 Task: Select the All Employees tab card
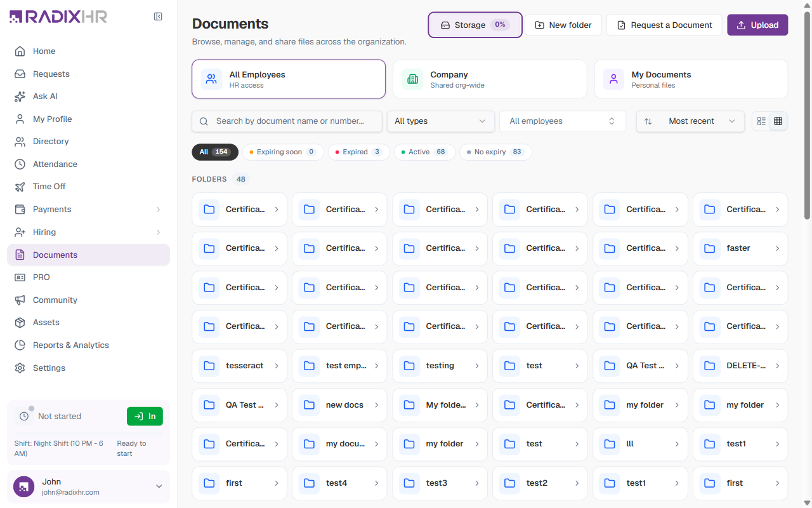(289, 79)
